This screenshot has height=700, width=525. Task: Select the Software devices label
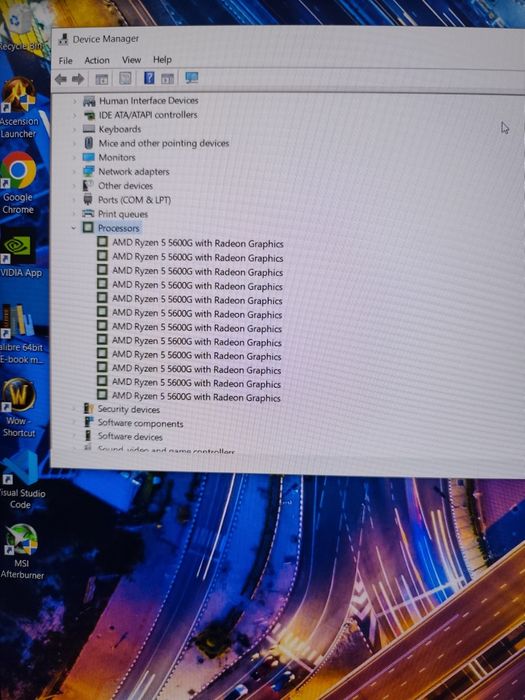[130, 436]
